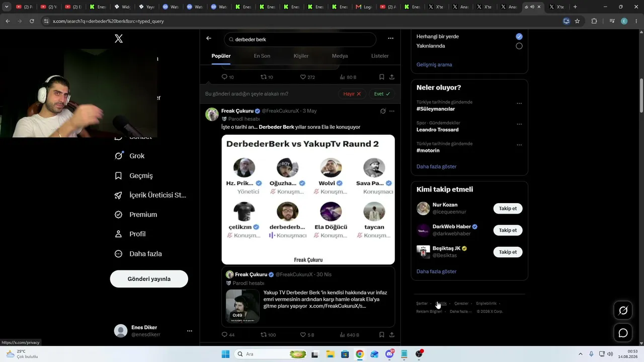Open more options for #motorin trend
The width and height of the screenshot is (644, 362).
pos(519,145)
